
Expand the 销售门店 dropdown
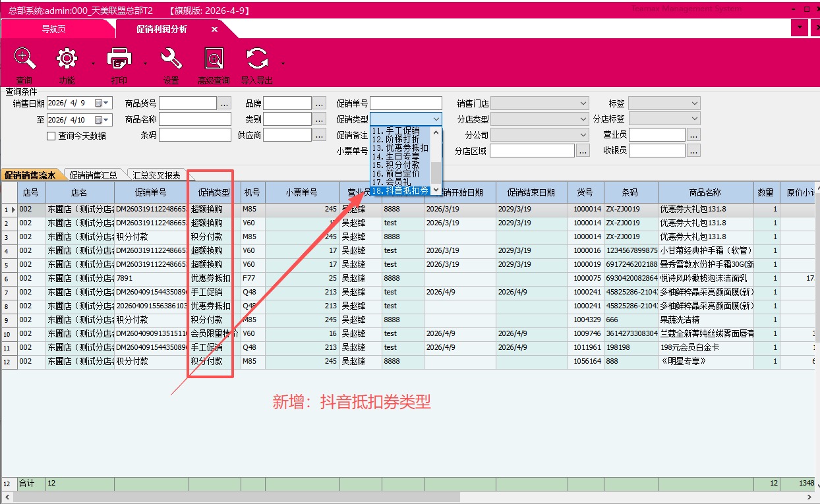(583, 103)
